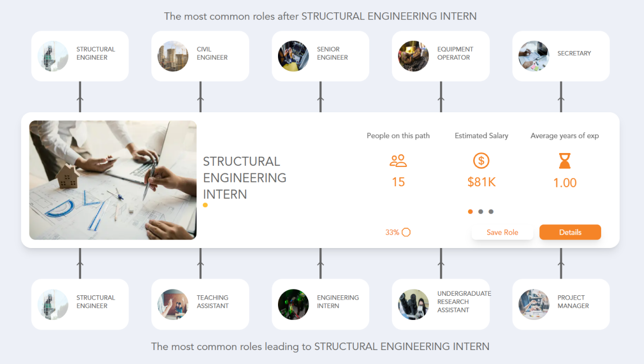The image size is (644, 364).
Task: Select the Equipment Operator avatar image
Action: tap(413, 56)
